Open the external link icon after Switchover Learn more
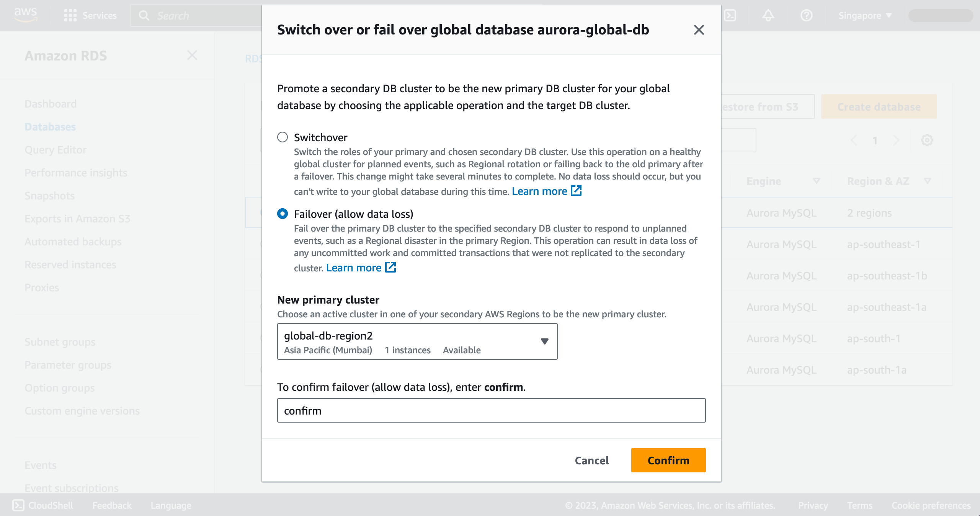Viewport: 980px width, 516px height. click(x=576, y=191)
